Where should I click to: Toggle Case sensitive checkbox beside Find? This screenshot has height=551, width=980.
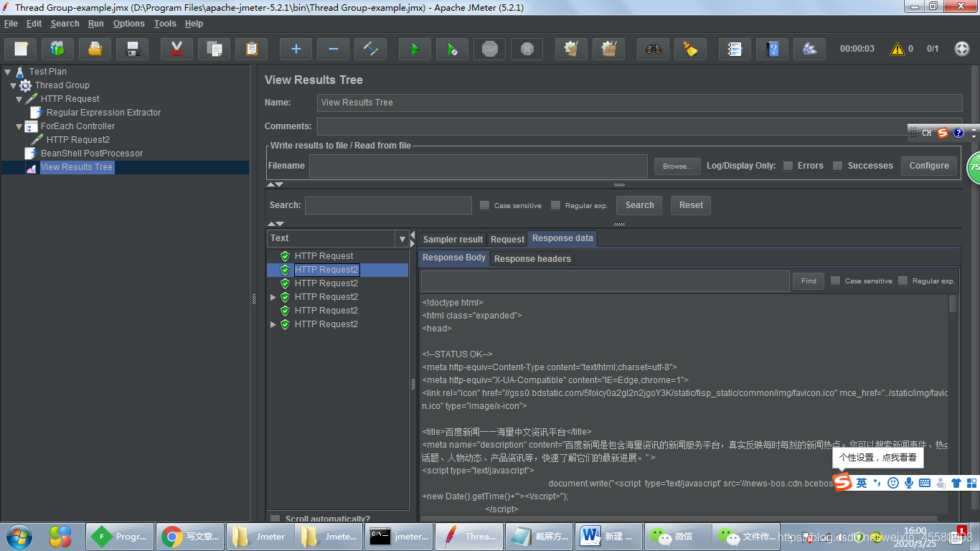pyautogui.click(x=835, y=281)
